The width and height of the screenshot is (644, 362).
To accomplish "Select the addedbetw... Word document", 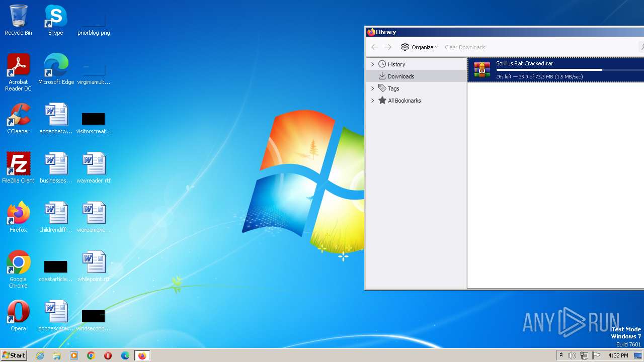I will point(56,119).
